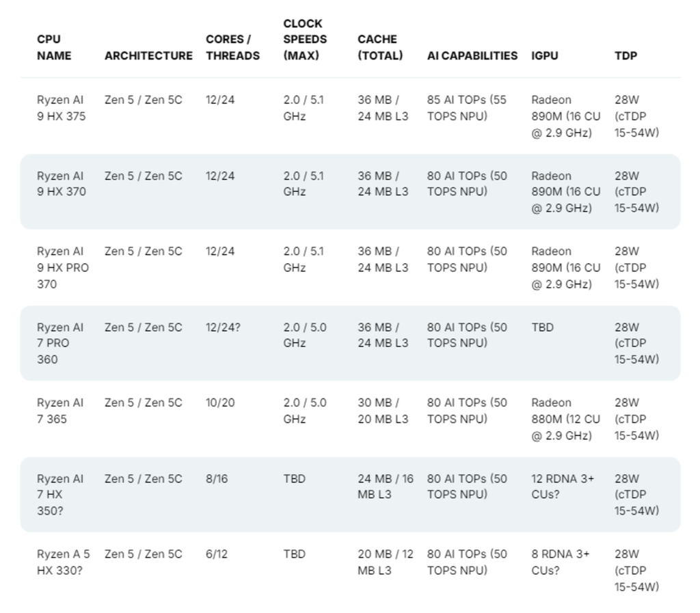Select the Ryzen A 5 HX 330? cell
Image resolution: width=700 pixels, height=613 pixels.
63,562
